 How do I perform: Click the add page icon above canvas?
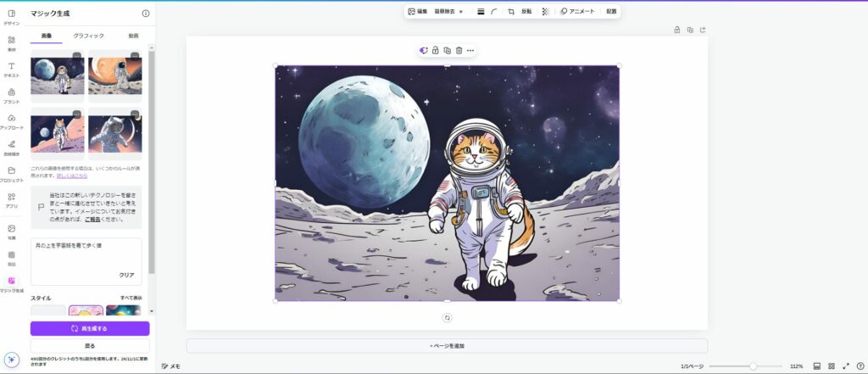703,30
